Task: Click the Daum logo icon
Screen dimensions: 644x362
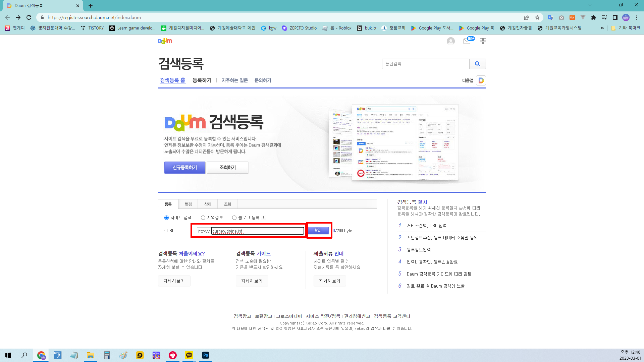Action: (x=165, y=41)
